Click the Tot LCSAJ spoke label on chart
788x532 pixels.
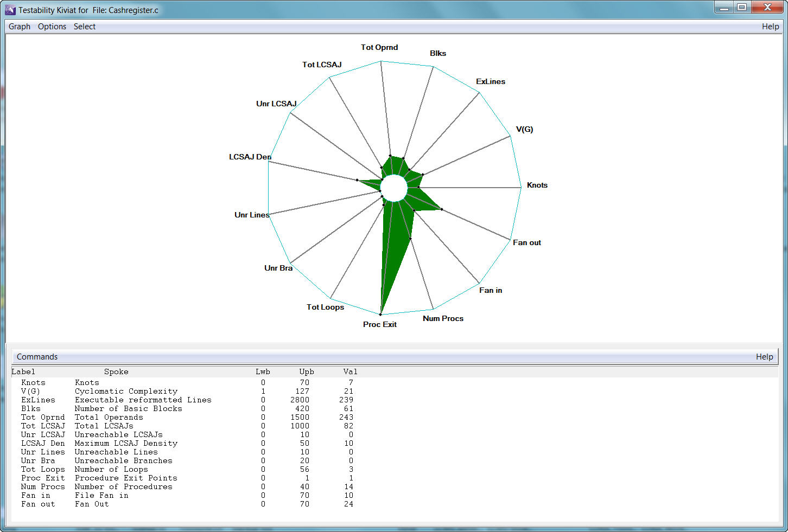coord(322,65)
